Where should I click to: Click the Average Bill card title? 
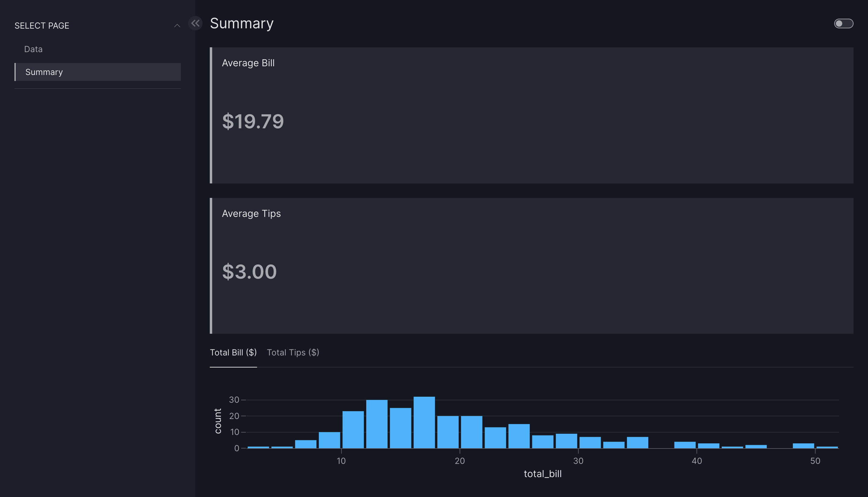click(248, 63)
